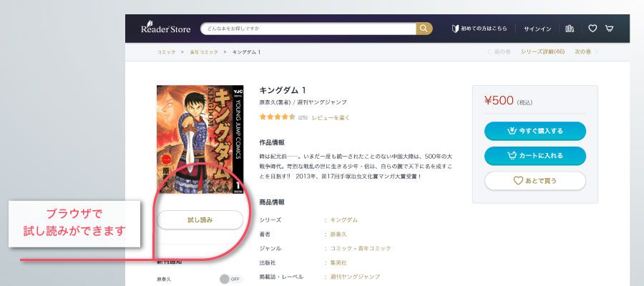
Task: Open the 原泰久 author link in 商品情報
Action: pos(338,235)
